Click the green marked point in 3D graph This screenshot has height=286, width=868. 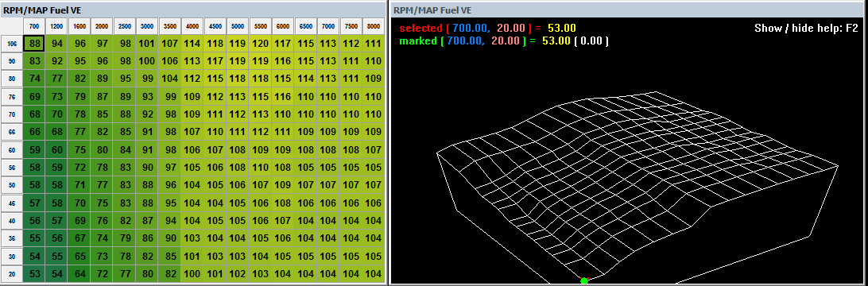pos(583,281)
